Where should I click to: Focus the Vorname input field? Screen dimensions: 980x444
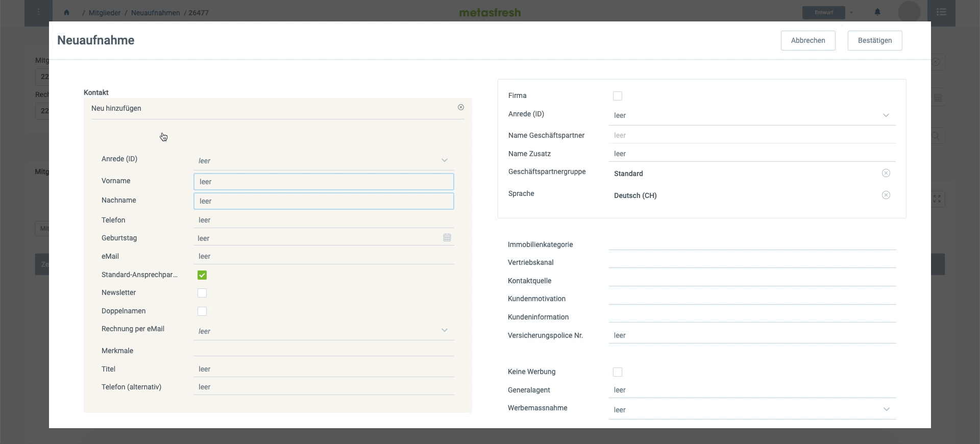(324, 182)
